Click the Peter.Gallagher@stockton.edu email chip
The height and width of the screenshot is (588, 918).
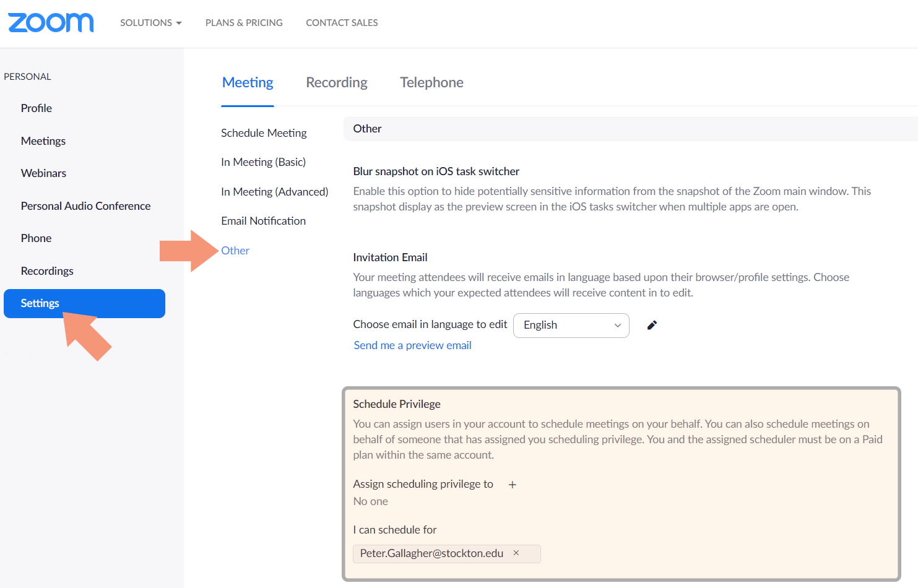point(447,554)
